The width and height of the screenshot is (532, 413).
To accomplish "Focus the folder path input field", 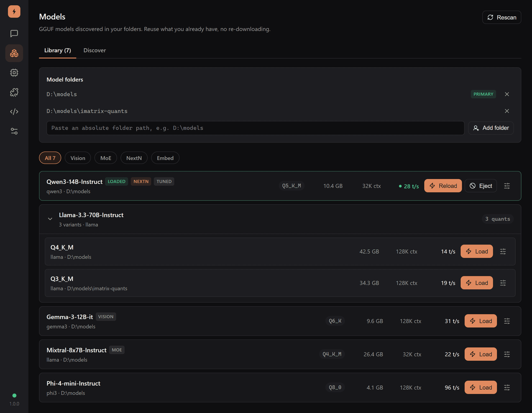I will click(255, 128).
